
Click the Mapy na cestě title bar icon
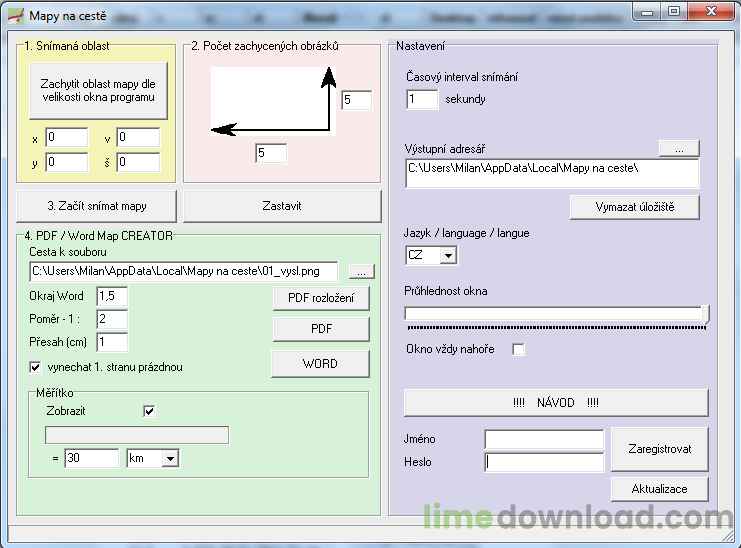coord(16,16)
